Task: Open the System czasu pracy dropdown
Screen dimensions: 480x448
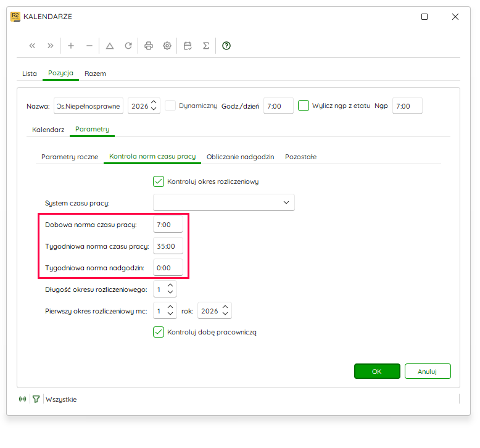Action: pyautogui.click(x=224, y=202)
